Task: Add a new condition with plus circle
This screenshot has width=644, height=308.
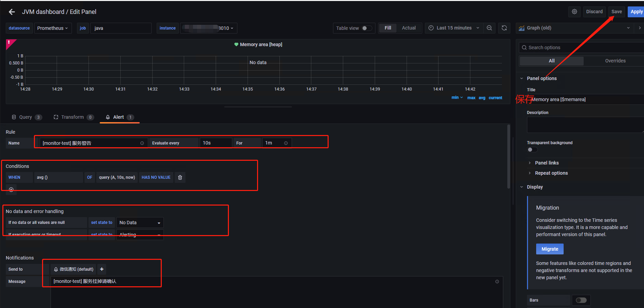Action: (11, 190)
